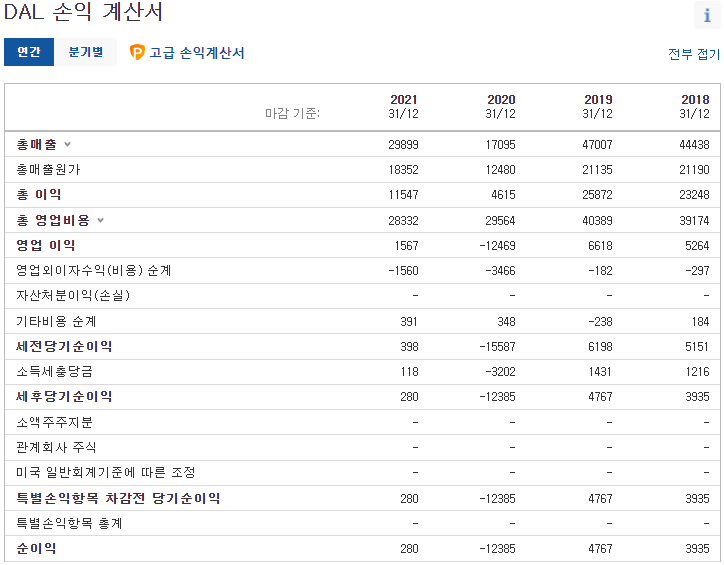Select the 세후당기순이익 row label

(64, 397)
